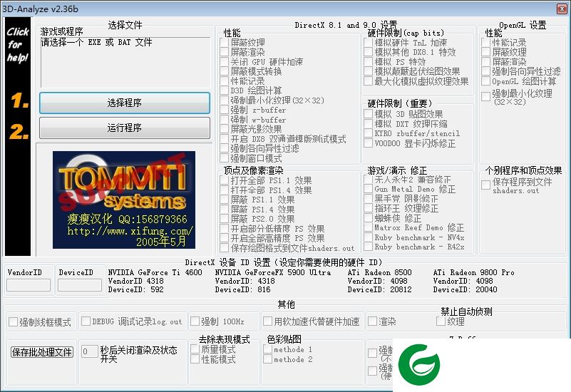571x392 pixels.
Task: Enable 无人永生2 兼容修正
Action: click(x=368, y=180)
